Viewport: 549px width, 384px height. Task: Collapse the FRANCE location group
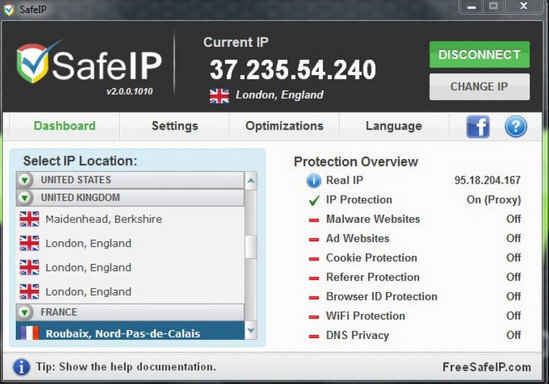25,312
